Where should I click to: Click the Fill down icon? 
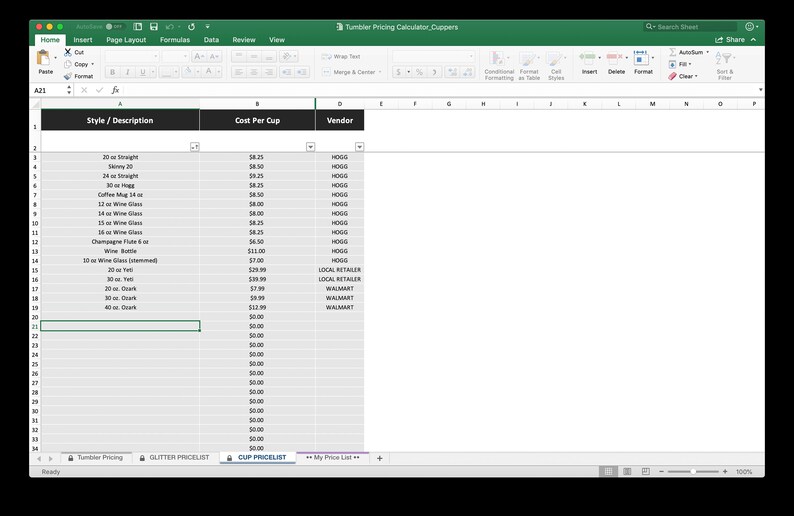coord(672,64)
